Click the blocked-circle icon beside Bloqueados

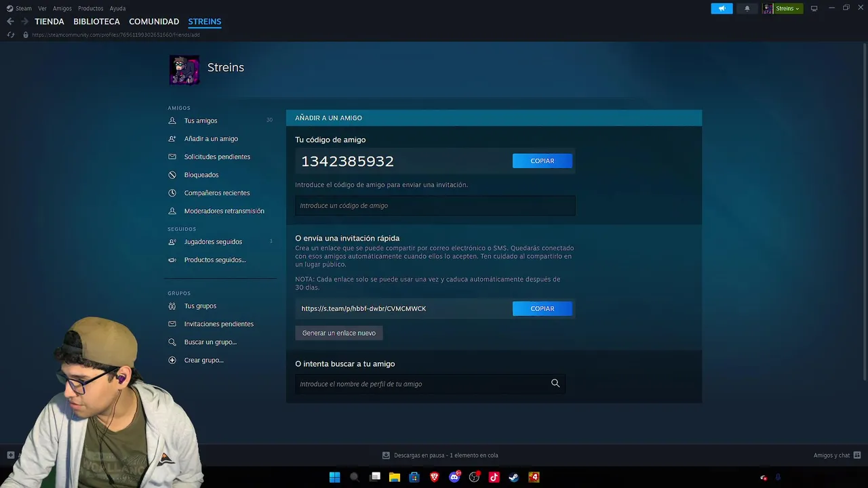[172, 175]
